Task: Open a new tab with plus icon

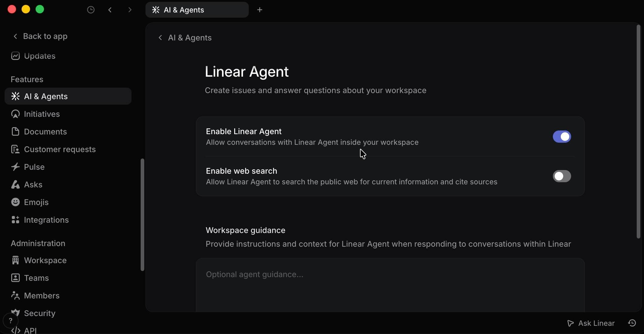Action: [259, 10]
